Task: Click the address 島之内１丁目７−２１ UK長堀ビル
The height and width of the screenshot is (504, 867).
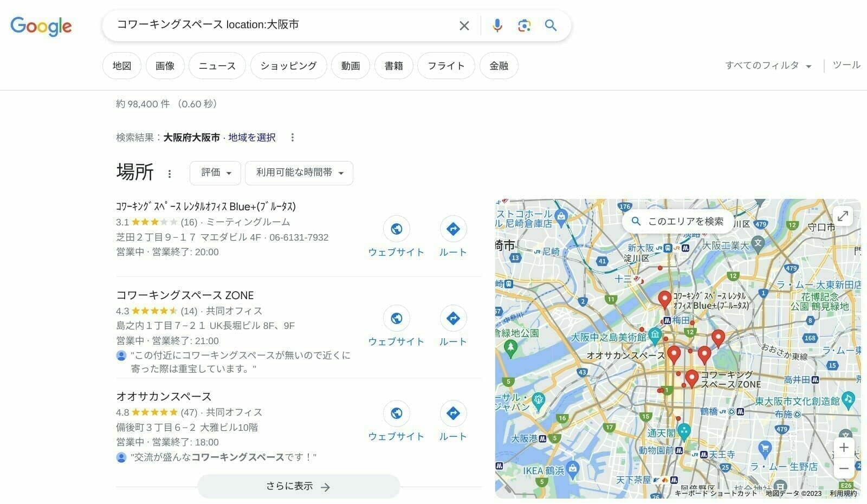Action: 205,326
